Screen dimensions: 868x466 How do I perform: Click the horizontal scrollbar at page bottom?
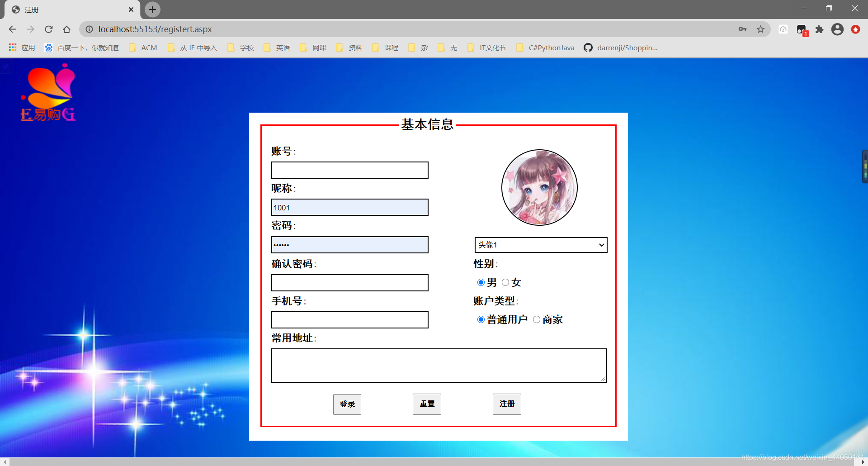[x=432, y=462]
